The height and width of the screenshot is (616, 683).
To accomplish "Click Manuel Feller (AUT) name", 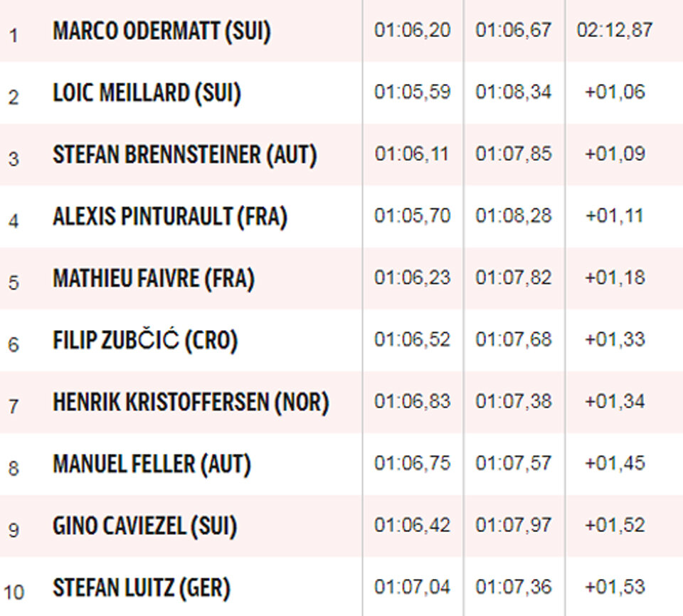I will [152, 464].
